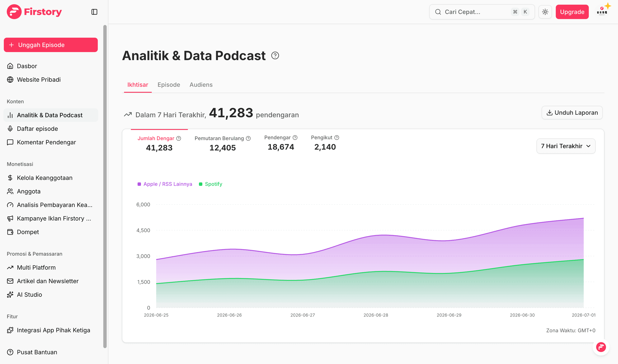Collapse the sidebar panel icon

[94, 12]
